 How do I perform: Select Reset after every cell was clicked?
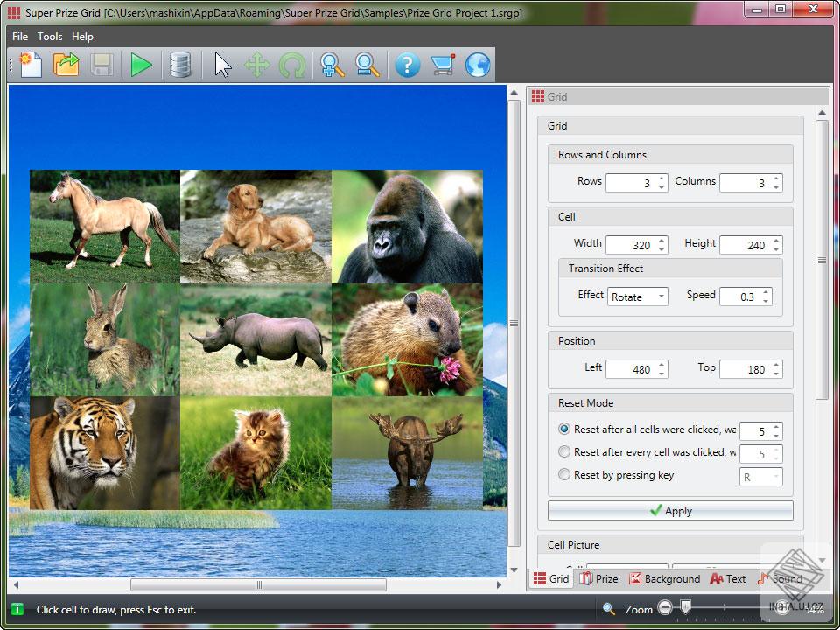[564, 452]
